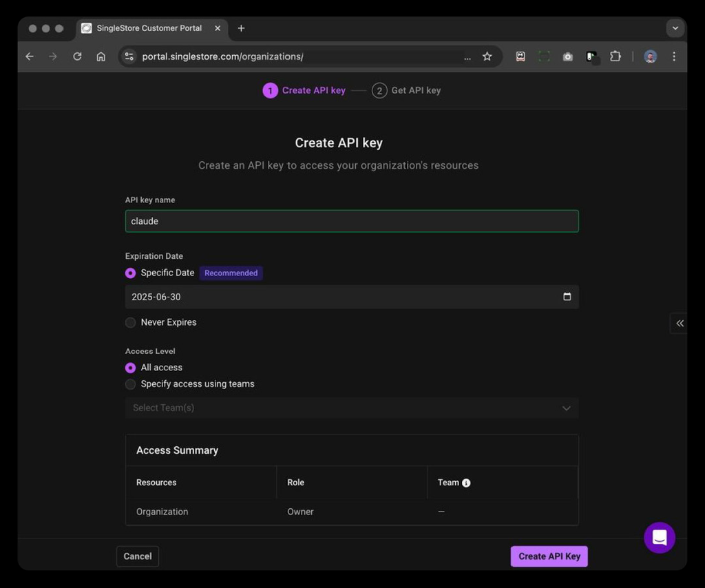This screenshot has width=705, height=588.
Task: View site information for portal.singlestore.com
Action: click(129, 56)
